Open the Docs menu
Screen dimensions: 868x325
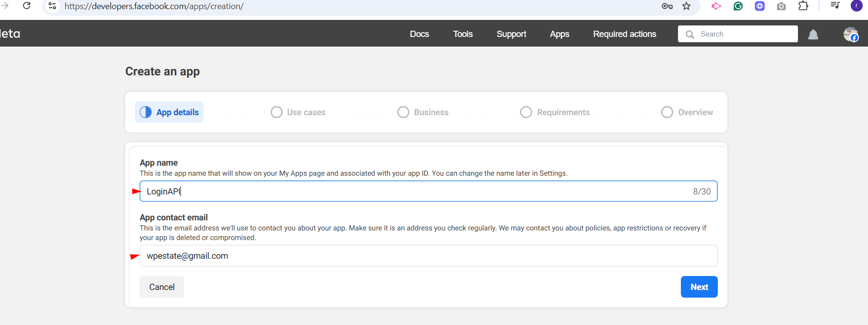(419, 34)
